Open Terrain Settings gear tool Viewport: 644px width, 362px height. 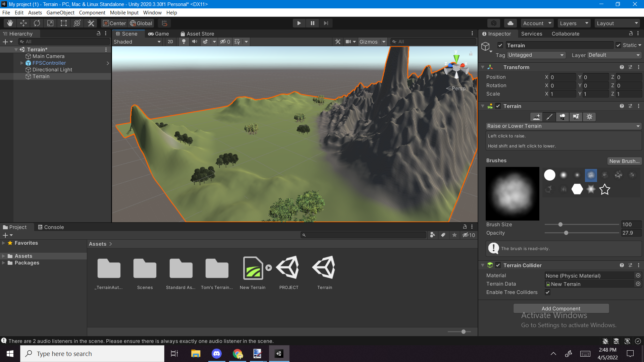[x=589, y=117]
